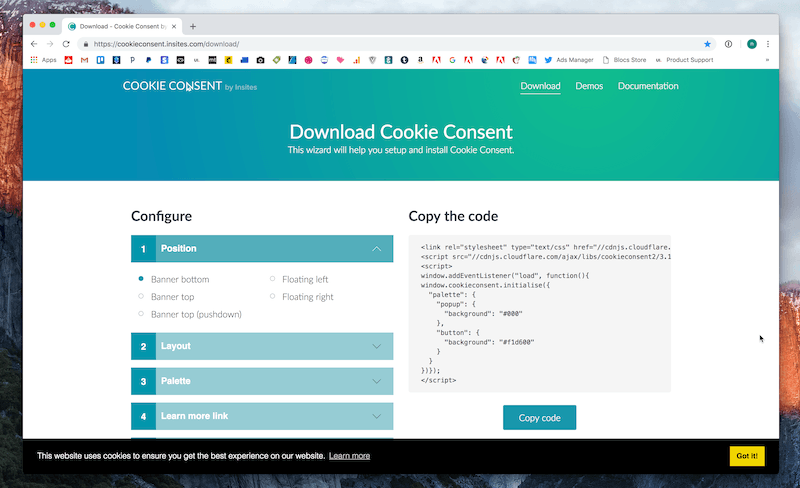Reload the page with refresh icon
The image size is (800, 488).
[66, 44]
